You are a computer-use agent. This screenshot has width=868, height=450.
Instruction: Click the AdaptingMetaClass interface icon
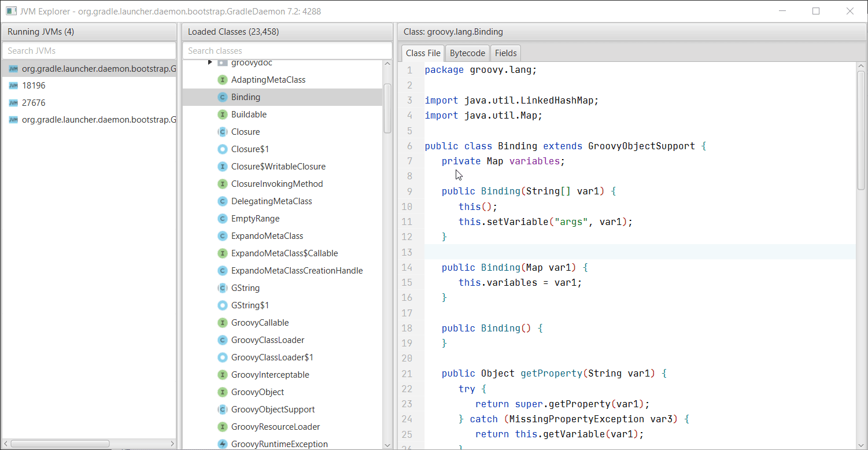click(x=222, y=80)
